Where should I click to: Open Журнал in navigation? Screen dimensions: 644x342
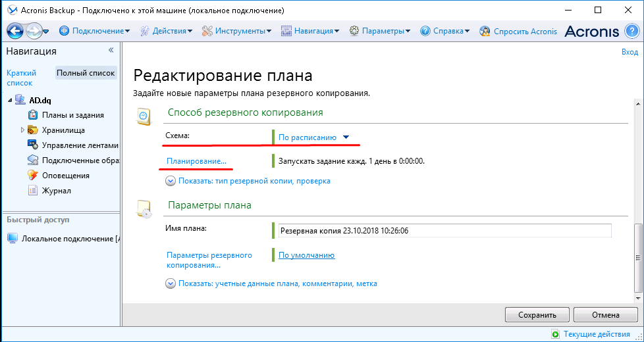point(57,191)
